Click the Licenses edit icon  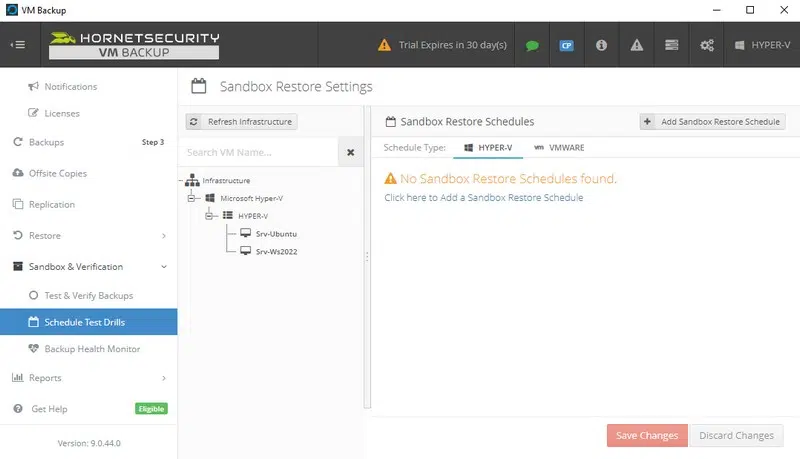tap(33, 113)
